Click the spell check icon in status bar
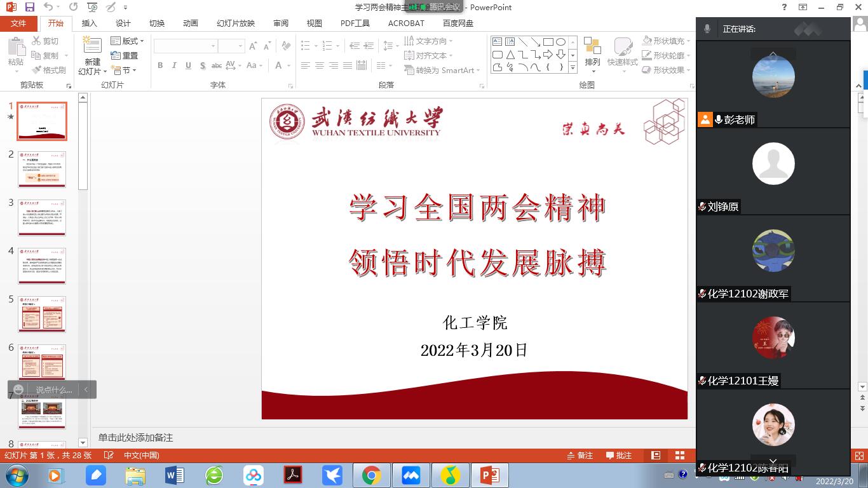868x488 pixels. pyautogui.click(x=109, y=456)
